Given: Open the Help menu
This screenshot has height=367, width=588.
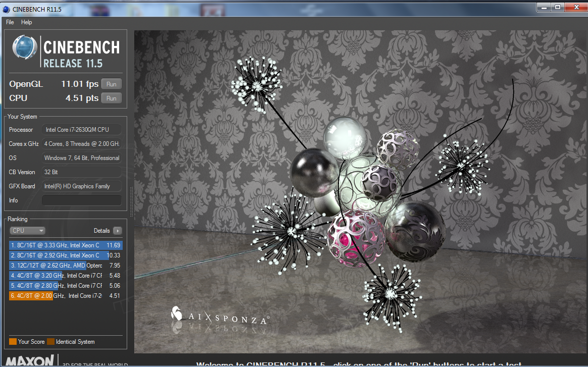Looking at the screenshot, I should [26, 22].
